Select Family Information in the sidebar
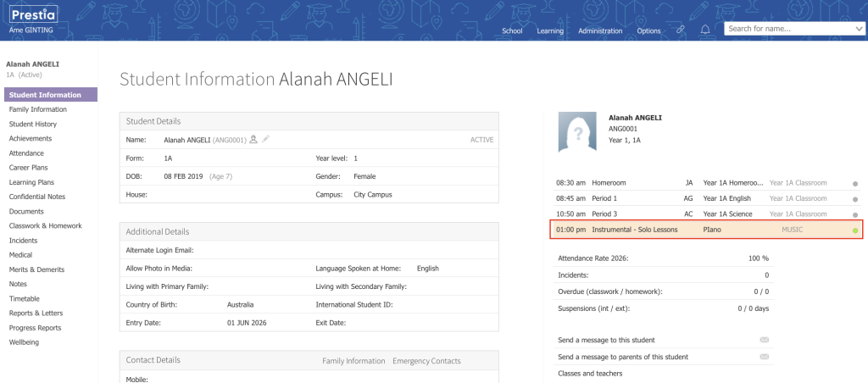The image size is (868, 383). tap(38, 109)
